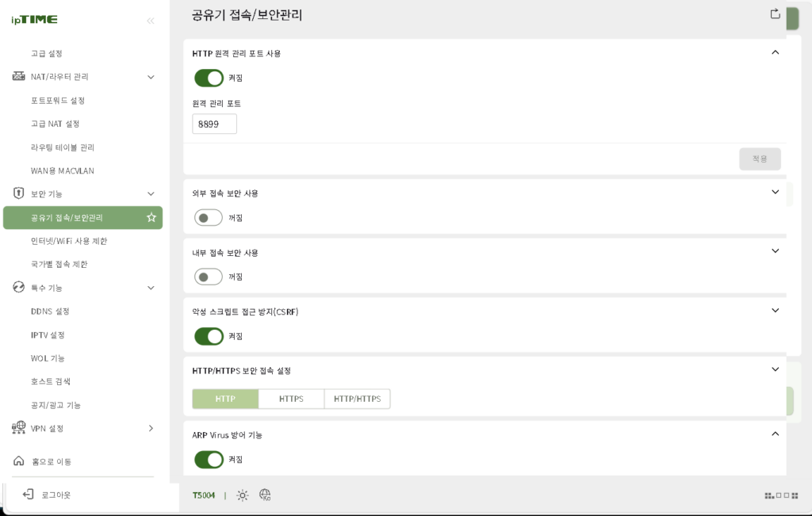Click the 홈으로 이동 home icon

pos(19,461)
